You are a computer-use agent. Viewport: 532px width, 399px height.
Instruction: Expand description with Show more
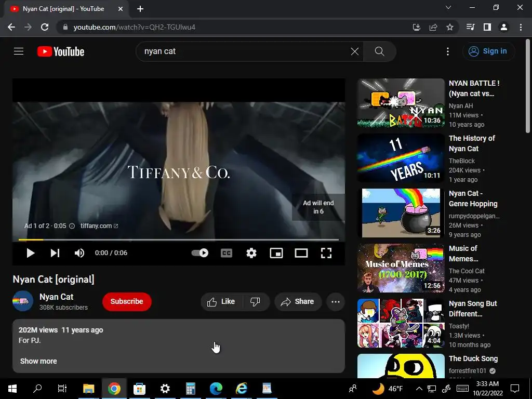(x=38, y=361)
